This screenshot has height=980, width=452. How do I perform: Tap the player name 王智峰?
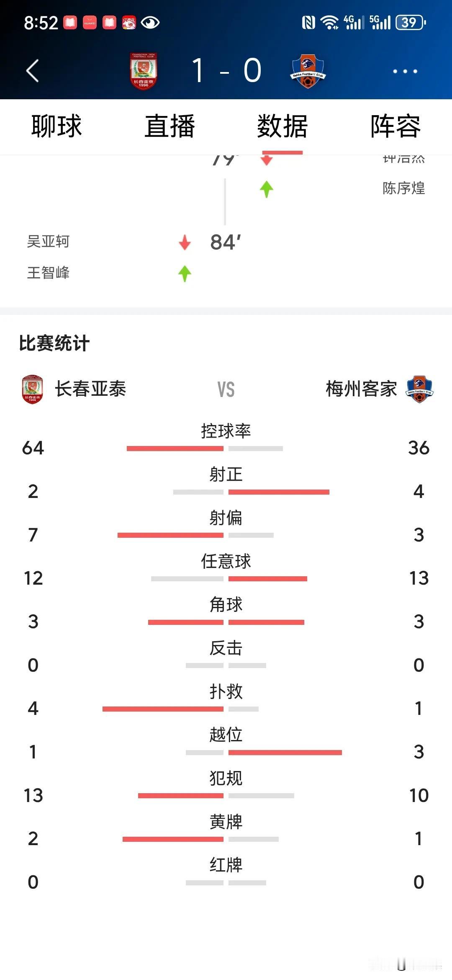pos(48,273)
